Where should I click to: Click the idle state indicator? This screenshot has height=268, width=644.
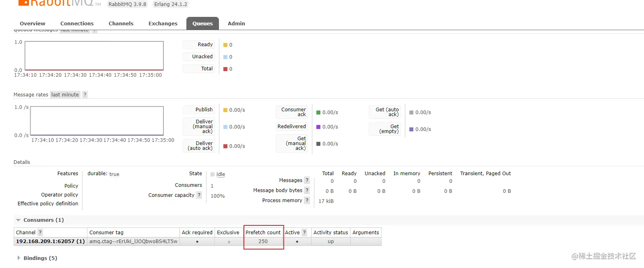pyautogui.click(x=218, y=174)
